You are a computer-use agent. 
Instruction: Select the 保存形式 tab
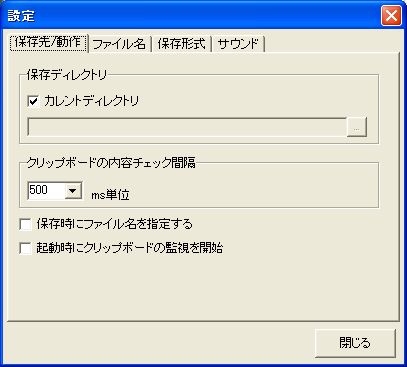pyautogui.click(x=181, y=44)
